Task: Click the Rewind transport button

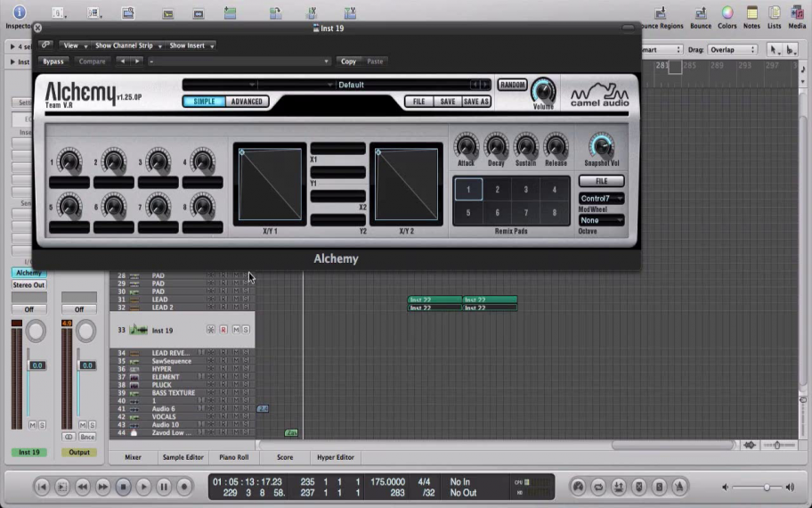Action: (x=82, y=487)
